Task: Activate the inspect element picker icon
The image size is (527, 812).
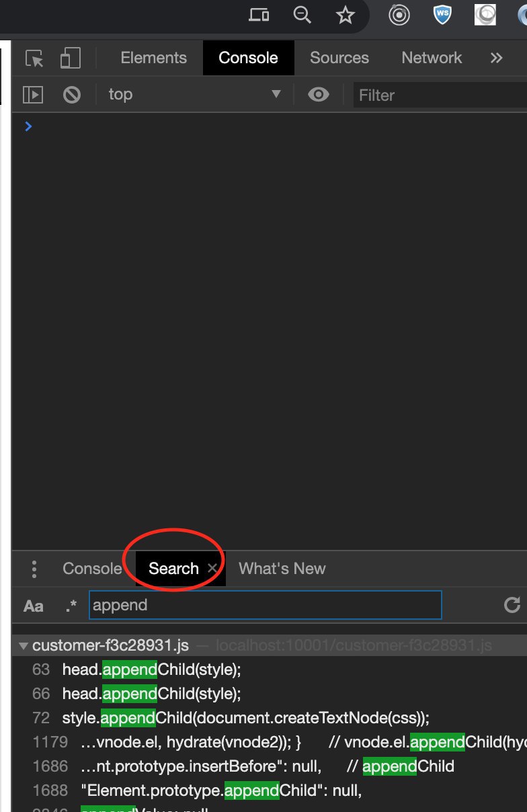Action: (34, 58)
